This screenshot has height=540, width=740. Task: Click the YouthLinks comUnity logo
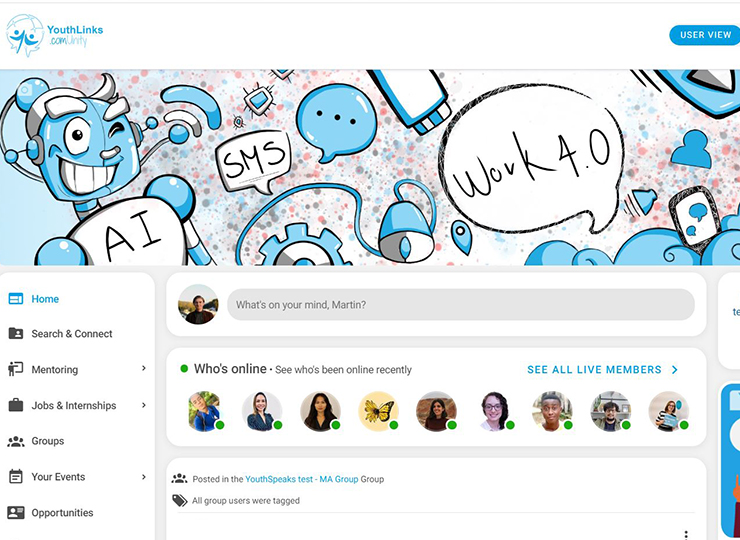54,35
